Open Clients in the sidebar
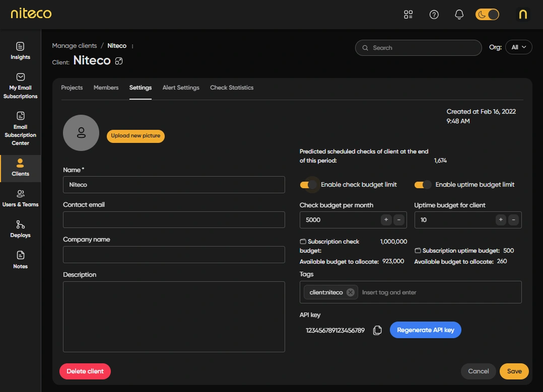Viewport: 543px width, 392px height. click(21, 168)
